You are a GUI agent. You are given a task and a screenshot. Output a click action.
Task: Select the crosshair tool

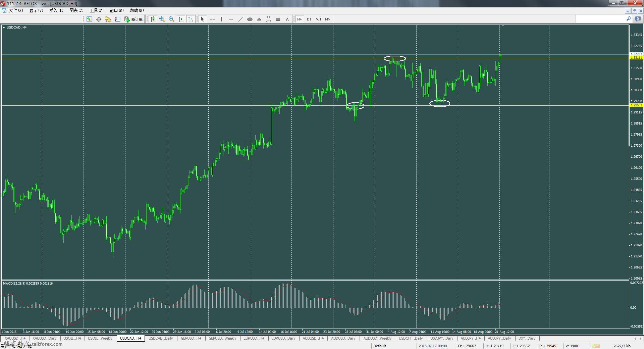212,19
